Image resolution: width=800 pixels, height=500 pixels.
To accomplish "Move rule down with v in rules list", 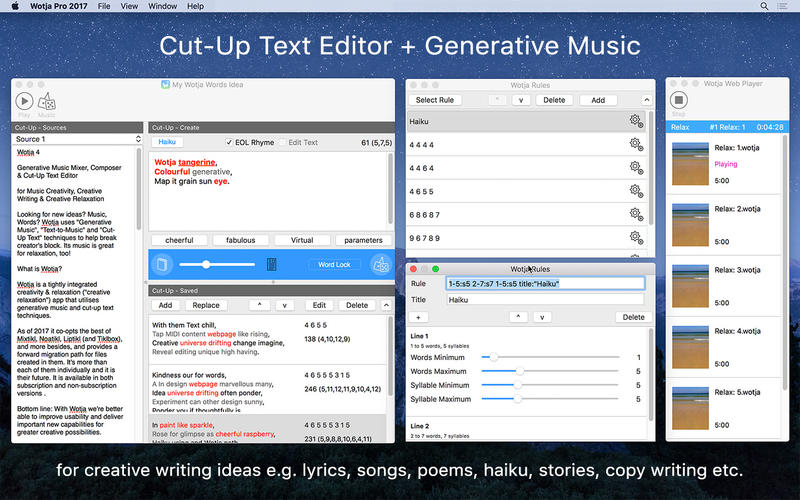I will [521, 100].
